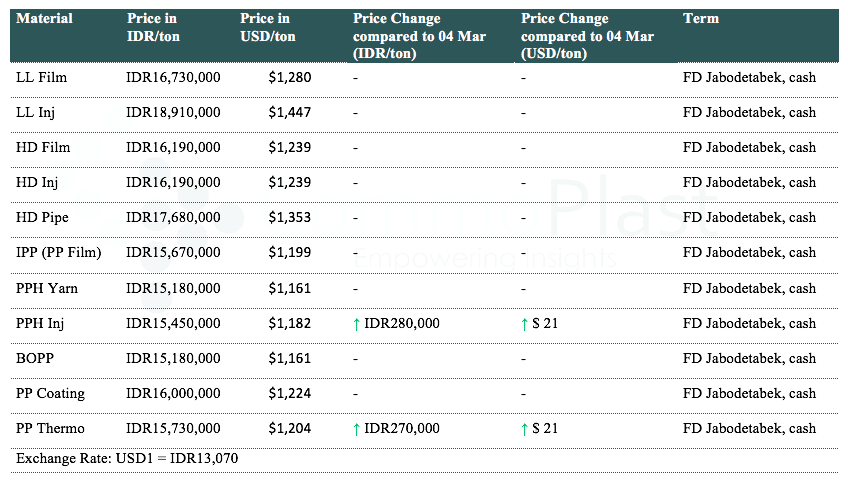Click the green arrow in PPH Inj USD change

coord(524,323)
